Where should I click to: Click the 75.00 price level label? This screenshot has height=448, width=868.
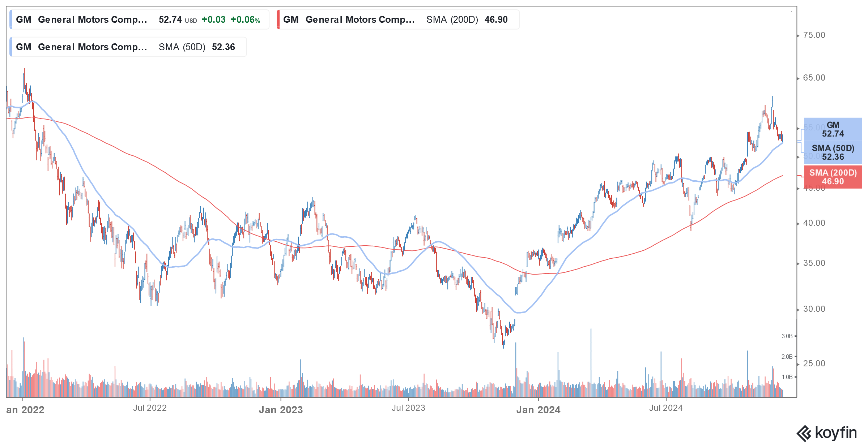tap(814, 35)
